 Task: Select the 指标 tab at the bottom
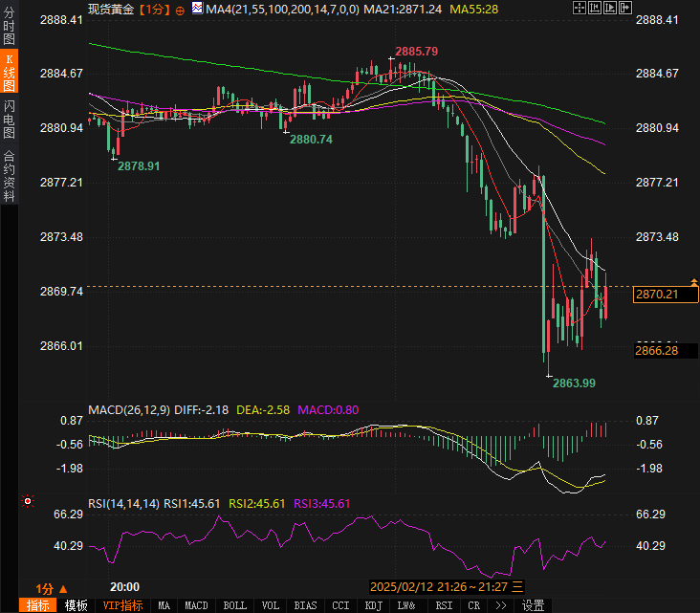(x=38, y=605)
